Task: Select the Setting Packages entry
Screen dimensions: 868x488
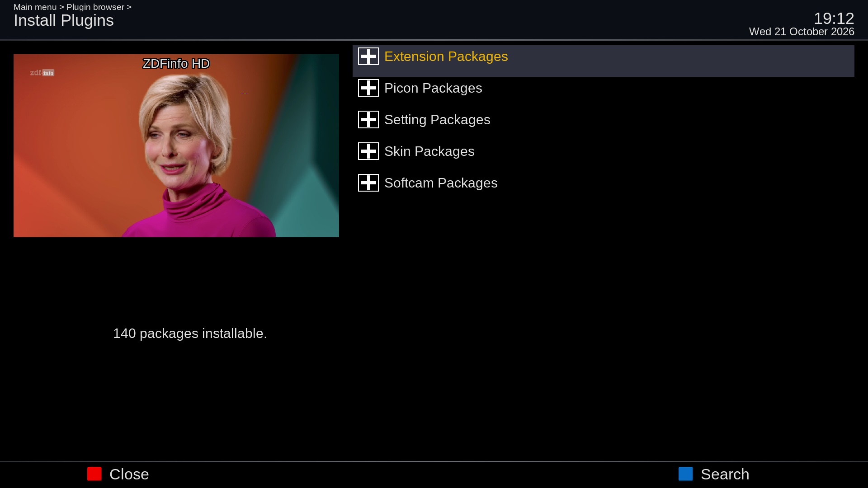Action: (x=603, y=124)
